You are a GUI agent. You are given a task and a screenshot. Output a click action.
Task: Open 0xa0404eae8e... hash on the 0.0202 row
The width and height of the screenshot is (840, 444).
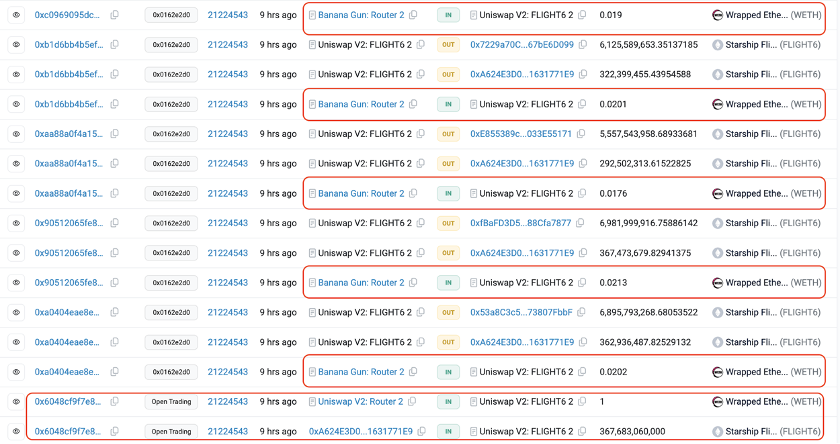[67, 372]
